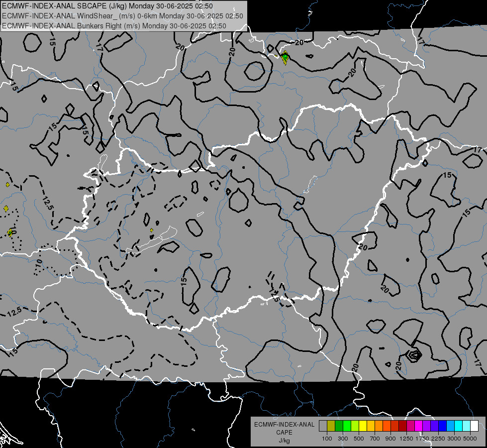This screenshot has width=487, height=448.
Task: Select the brick red legend swatch
Action: (x=395, y=426)
